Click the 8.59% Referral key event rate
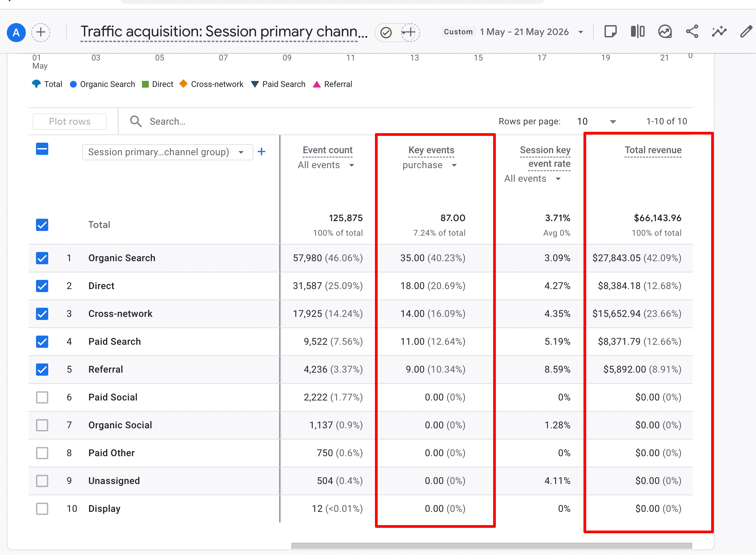Viewport: 756px width, 555px height. 557,370
